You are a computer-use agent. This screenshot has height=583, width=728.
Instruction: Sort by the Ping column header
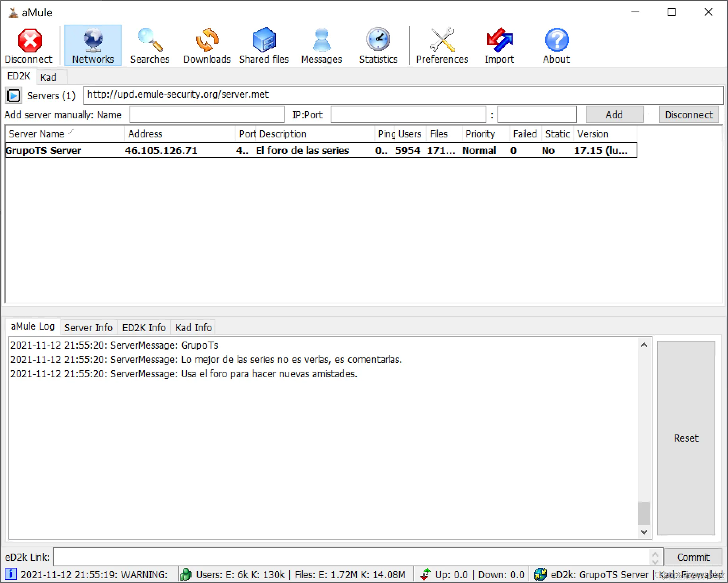click(385, 134)
